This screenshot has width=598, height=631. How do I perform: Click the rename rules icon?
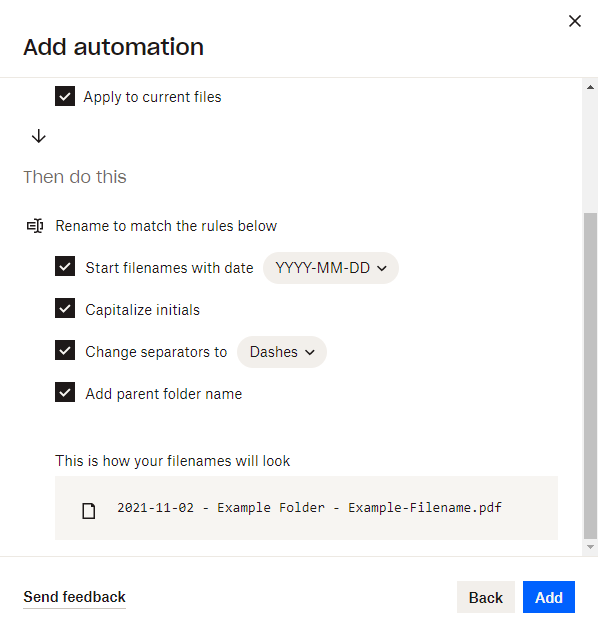[x=35, y=226]
